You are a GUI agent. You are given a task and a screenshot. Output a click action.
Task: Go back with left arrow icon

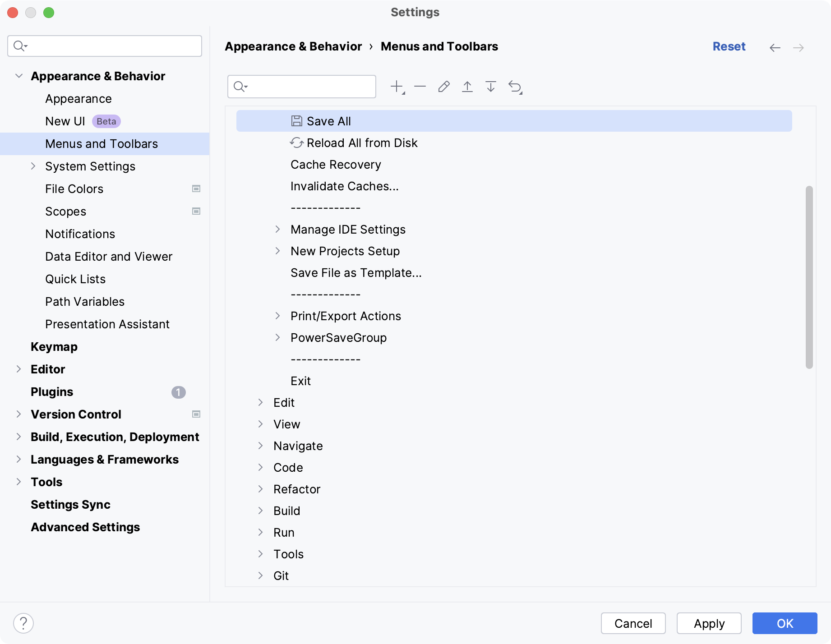pos(775,47)
